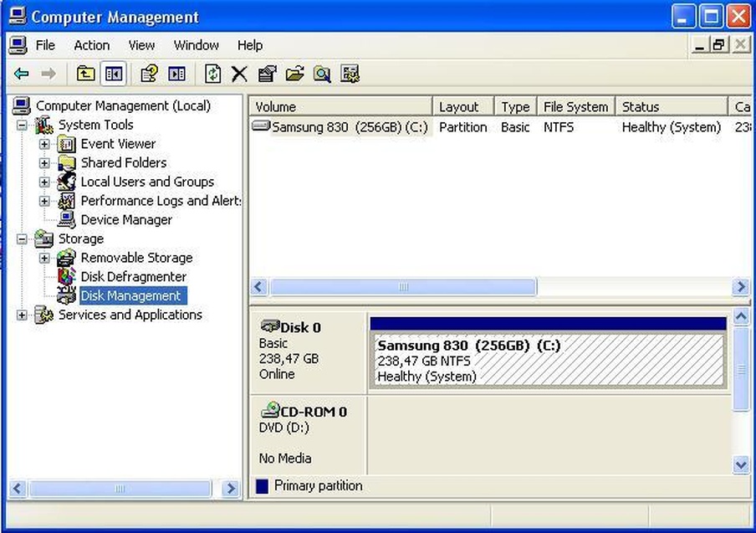Viewport: 756px width, 533px height.
Task: Sort by the Layout column header
Action: click(463, 106)
